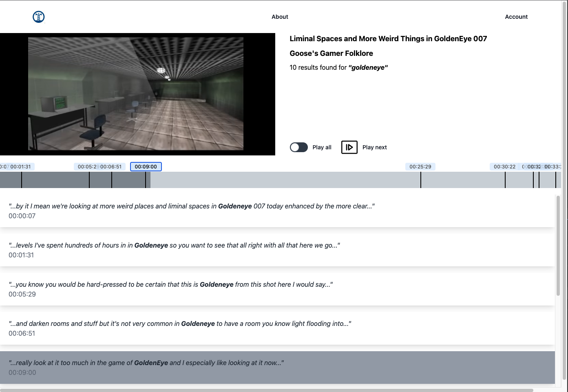
Task: Click the Play next text label
Action: (375, 147)
